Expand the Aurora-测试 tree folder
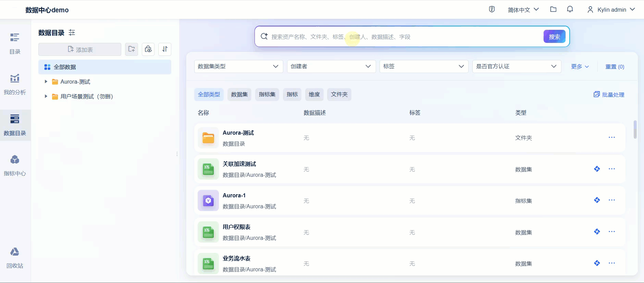 pyautogui.click(x=46, y=82)
